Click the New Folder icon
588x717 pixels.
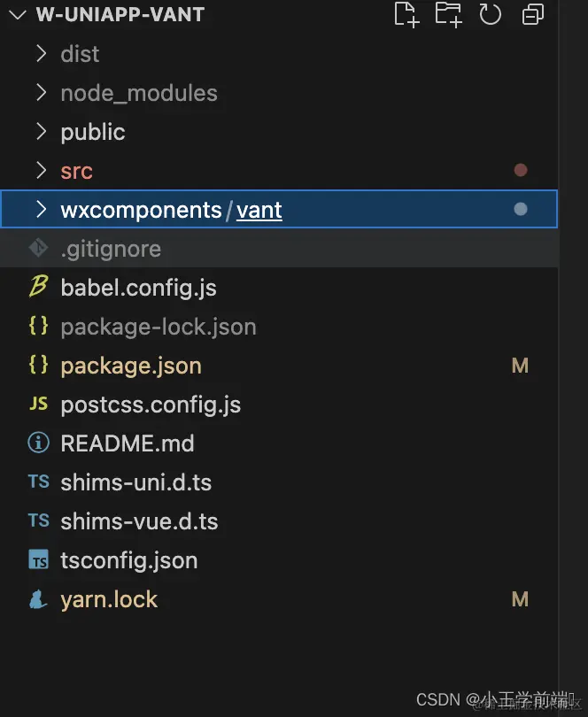448,14
